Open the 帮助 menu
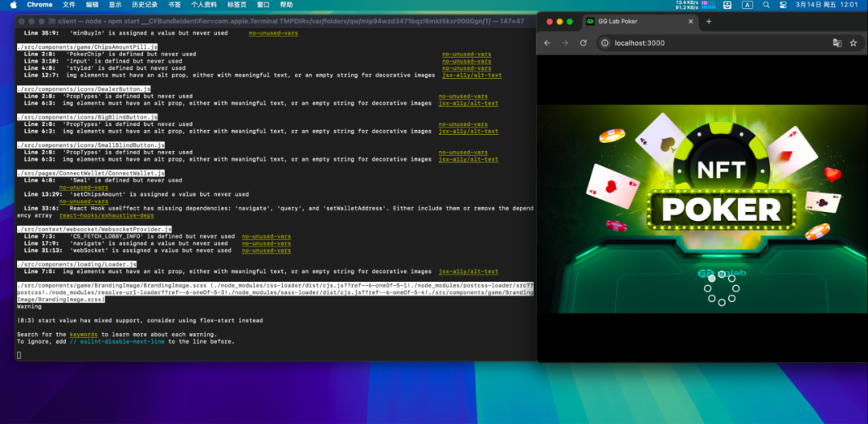This screenshot has width=868, height=424. [x=286, y=5]
